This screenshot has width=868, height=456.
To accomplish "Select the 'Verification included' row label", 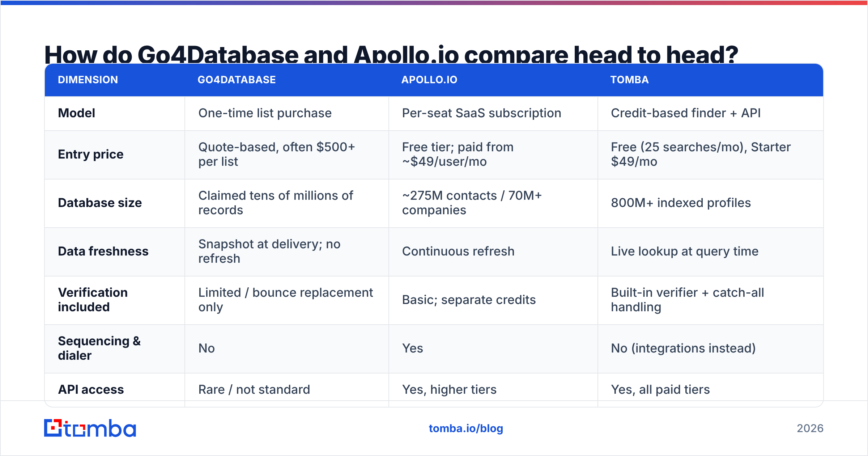I will pyautogui.click(x=93, y=300).
